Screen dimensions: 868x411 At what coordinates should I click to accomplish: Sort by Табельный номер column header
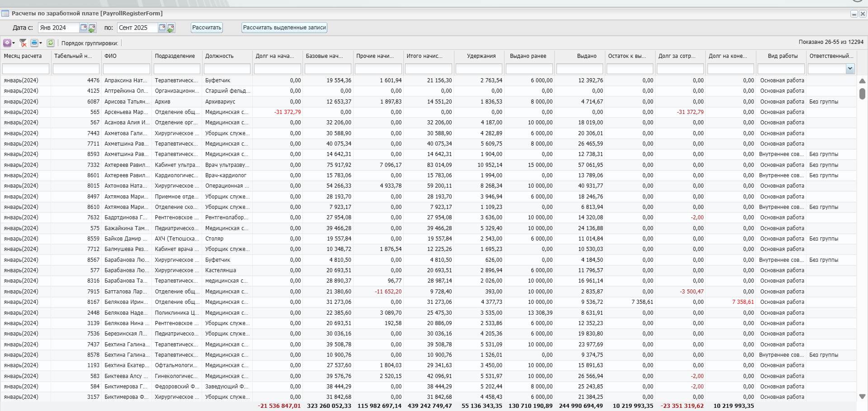coord(76,56)
